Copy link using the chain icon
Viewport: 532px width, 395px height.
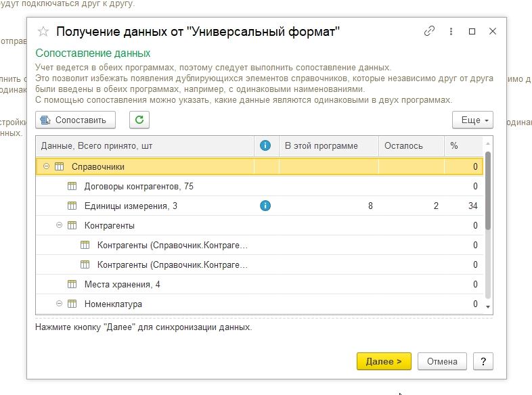tap(429, 31)
